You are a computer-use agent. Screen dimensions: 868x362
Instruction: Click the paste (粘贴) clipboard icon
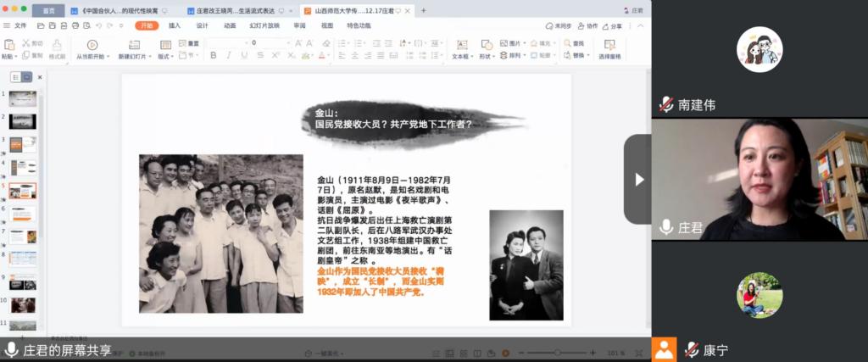pyautogui.click(x=8, y=45)
